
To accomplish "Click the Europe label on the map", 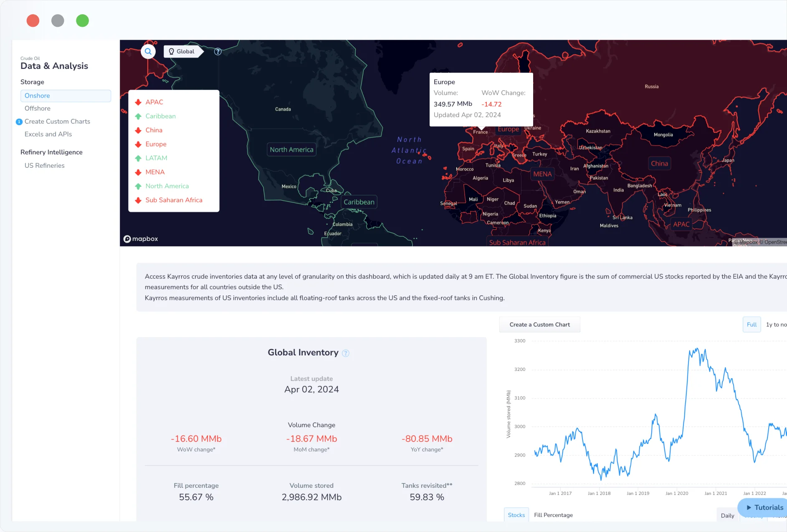I will [508, 129].
